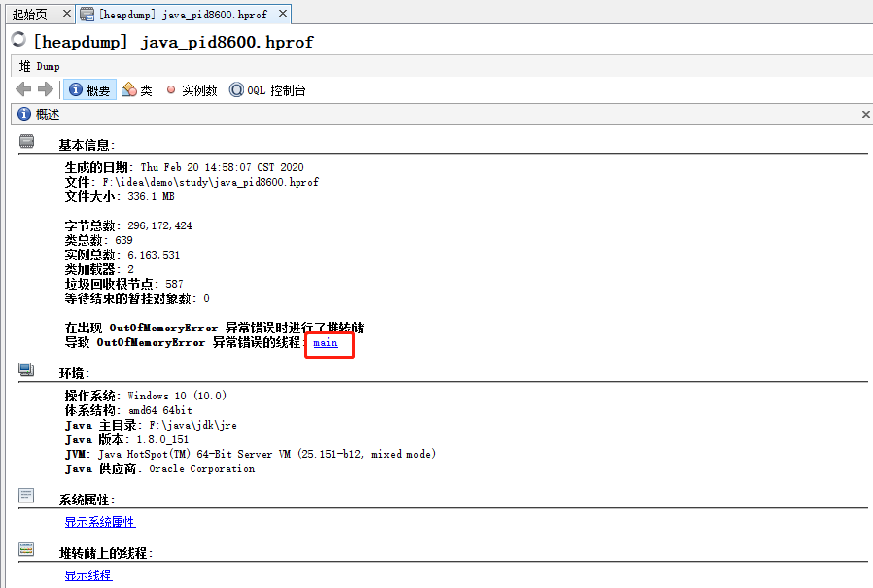
Task: Open the OQL 控制台 console
Action: (267, 89)
